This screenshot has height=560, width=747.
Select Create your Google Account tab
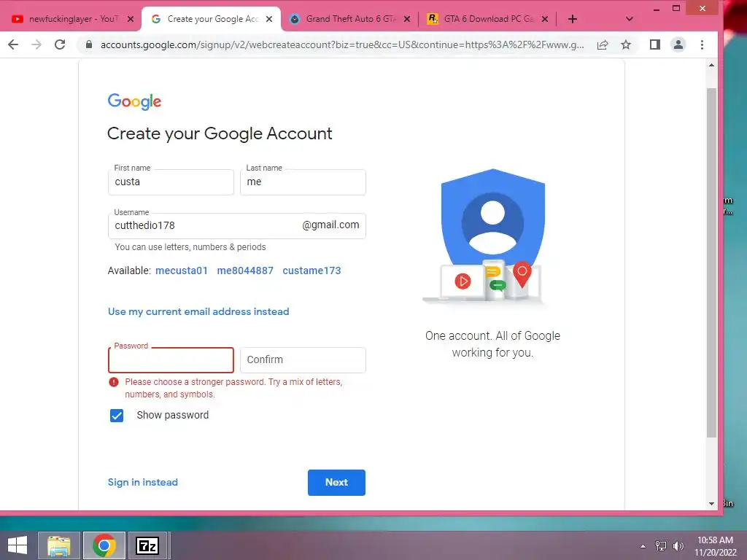[x=212, y=19]
